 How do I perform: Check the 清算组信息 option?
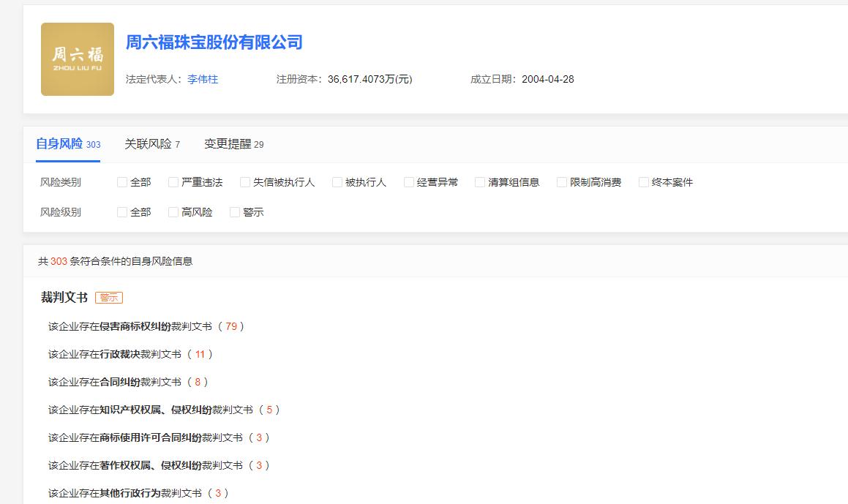click(479, 181)
